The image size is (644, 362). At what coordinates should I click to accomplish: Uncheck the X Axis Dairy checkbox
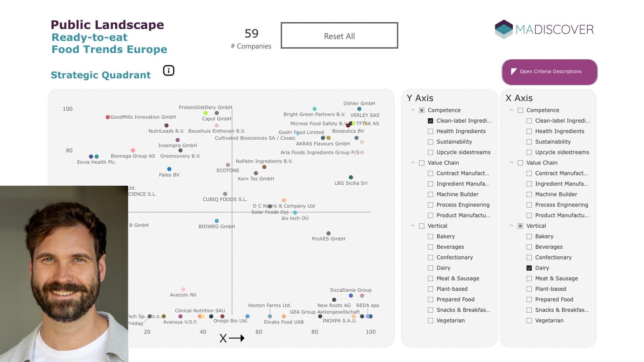[x=529, y=268]
